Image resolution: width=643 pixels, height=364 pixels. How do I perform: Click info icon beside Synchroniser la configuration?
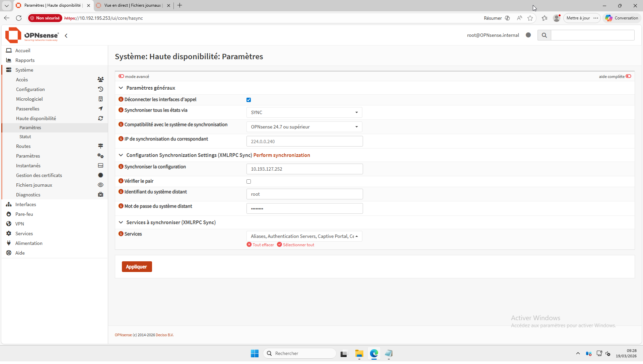(x=121, y=167)
